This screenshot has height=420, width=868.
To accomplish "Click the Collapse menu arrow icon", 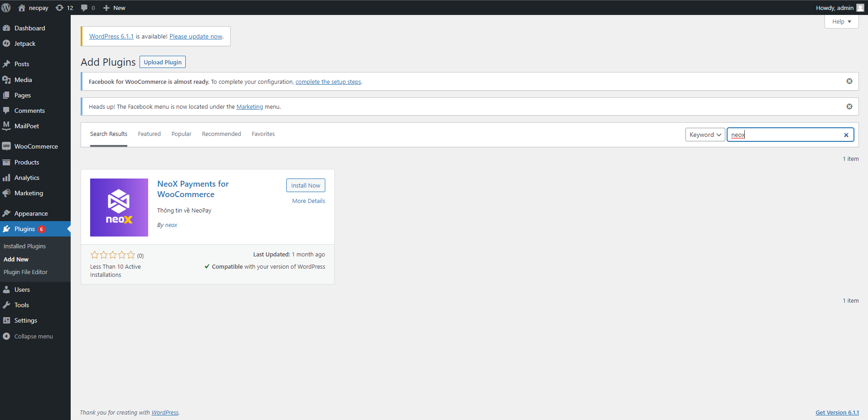I will tap(6, 336).
